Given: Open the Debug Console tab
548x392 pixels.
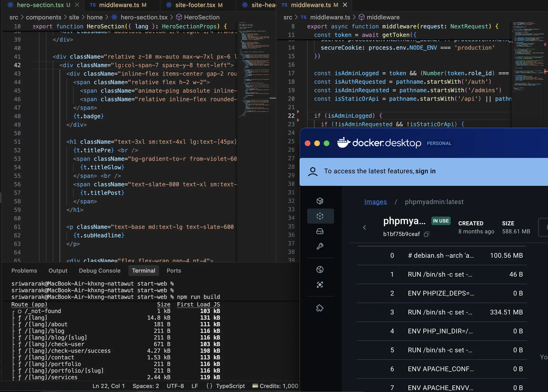Looking at the screenshot, I should [x=100, y=270].
